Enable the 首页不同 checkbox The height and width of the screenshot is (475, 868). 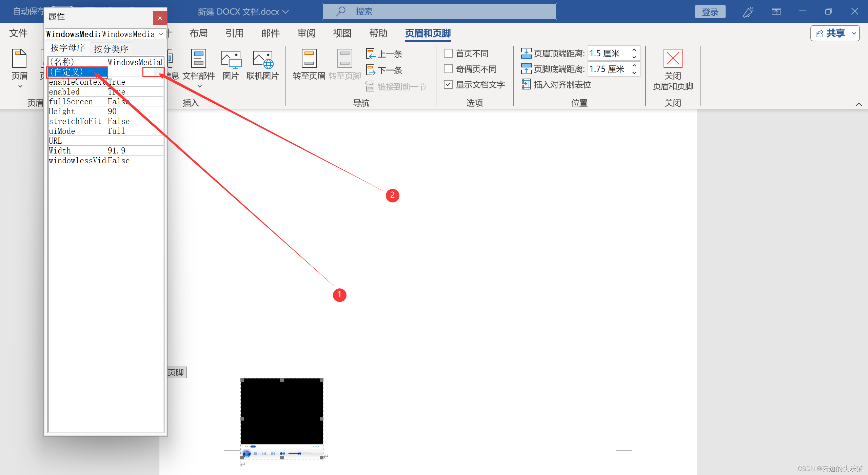tap(448, 53)
